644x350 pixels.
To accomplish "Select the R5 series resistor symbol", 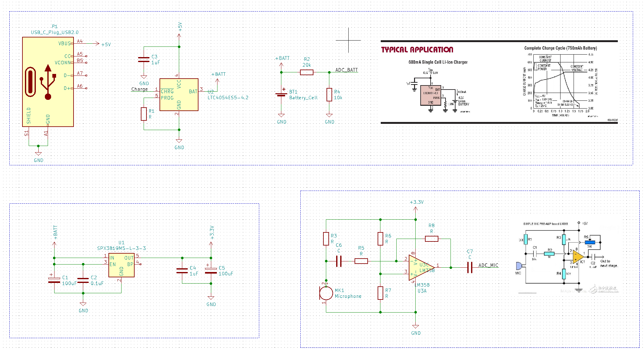I will point(361,261).
